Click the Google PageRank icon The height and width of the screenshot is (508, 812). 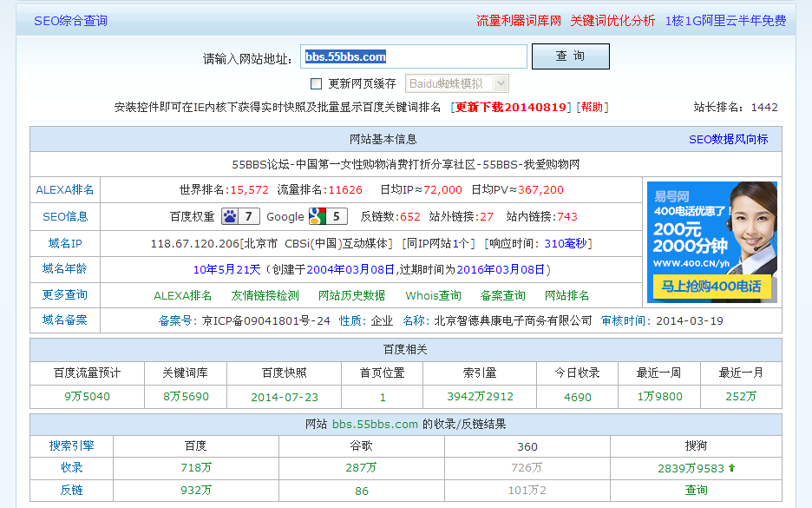point(317,216)
